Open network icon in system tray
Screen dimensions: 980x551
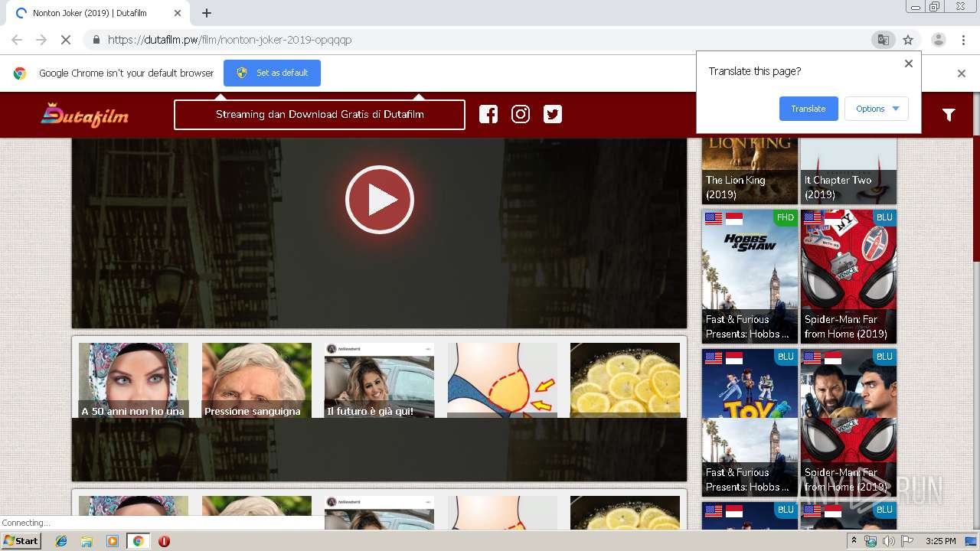871,541
